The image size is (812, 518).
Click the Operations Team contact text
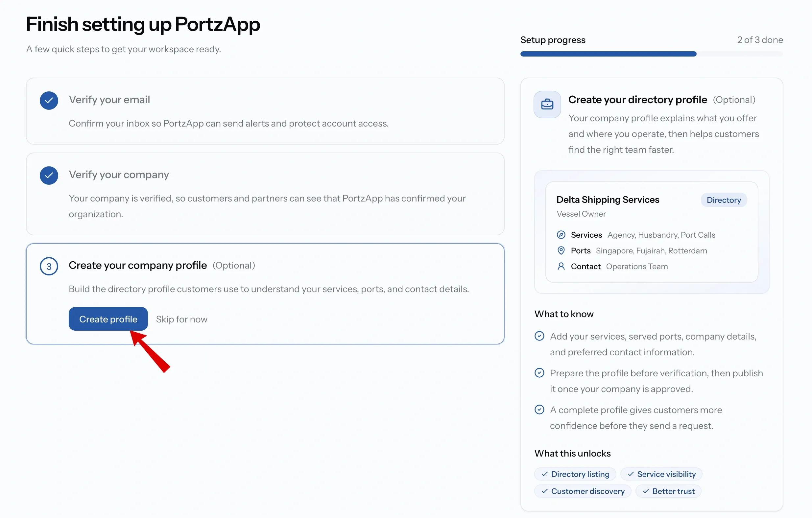pos(637,267)
